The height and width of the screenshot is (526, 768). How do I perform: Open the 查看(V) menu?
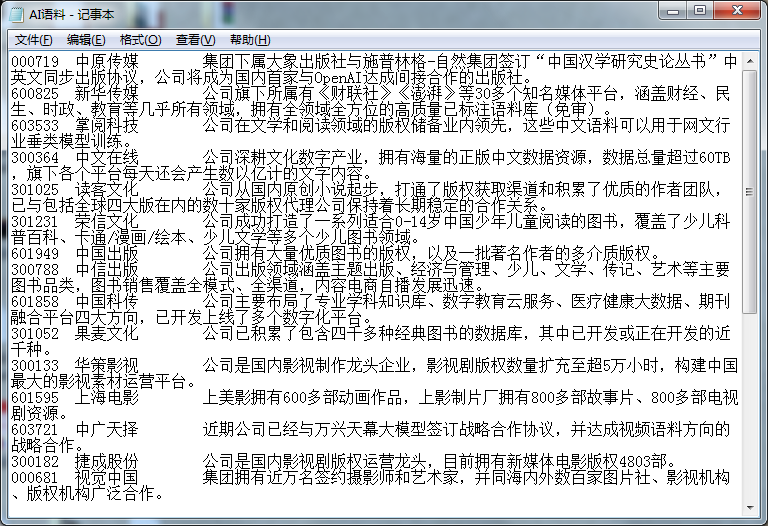[x=195, y=40]
